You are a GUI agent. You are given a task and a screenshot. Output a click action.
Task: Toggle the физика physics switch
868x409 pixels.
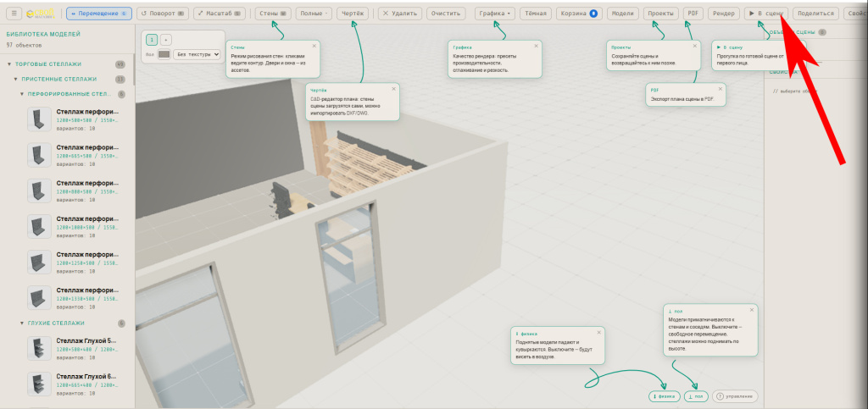click(x=665, y=396)
